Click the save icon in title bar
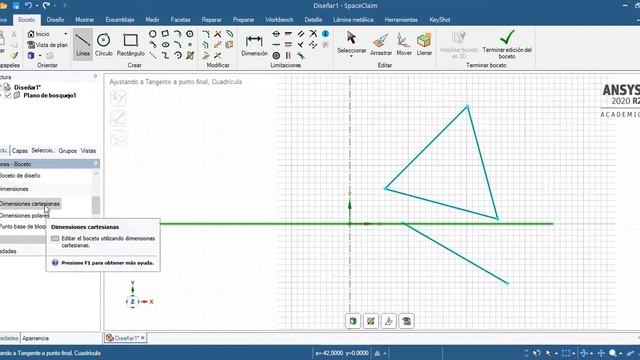The image size is (640, 360). coord(16,5)
